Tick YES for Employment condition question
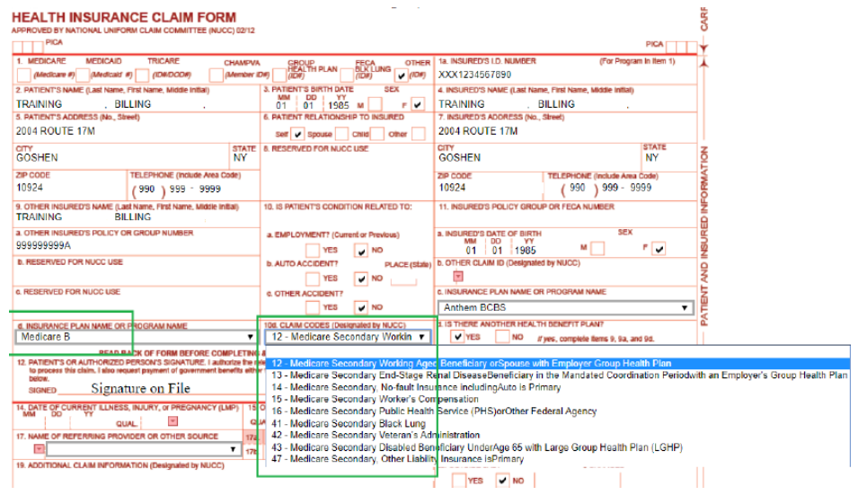The image size is (858, 504). (312, 251)
